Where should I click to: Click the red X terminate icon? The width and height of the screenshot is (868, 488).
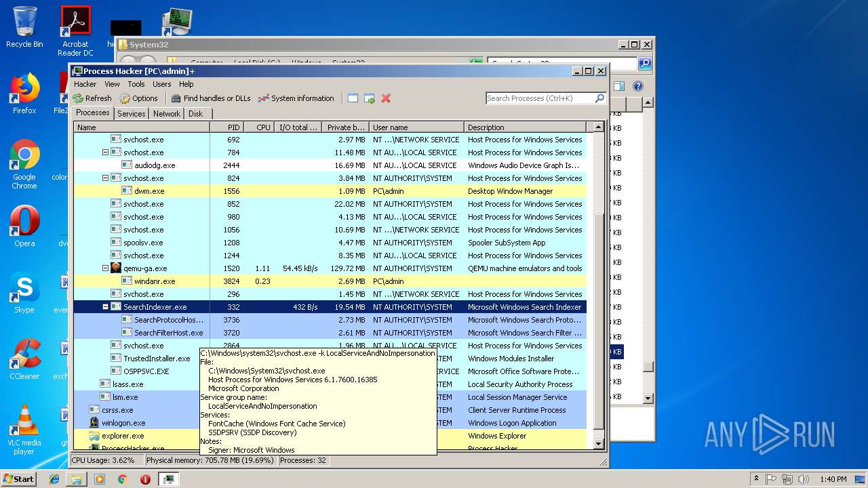386,98
